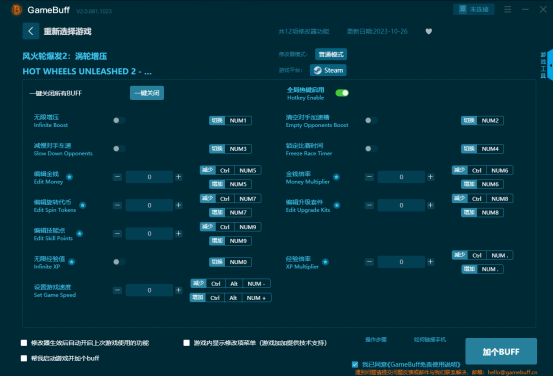Click the hello@gamebuff.cn email text
This screenshot has height=376, width=553.
[512, 372]
